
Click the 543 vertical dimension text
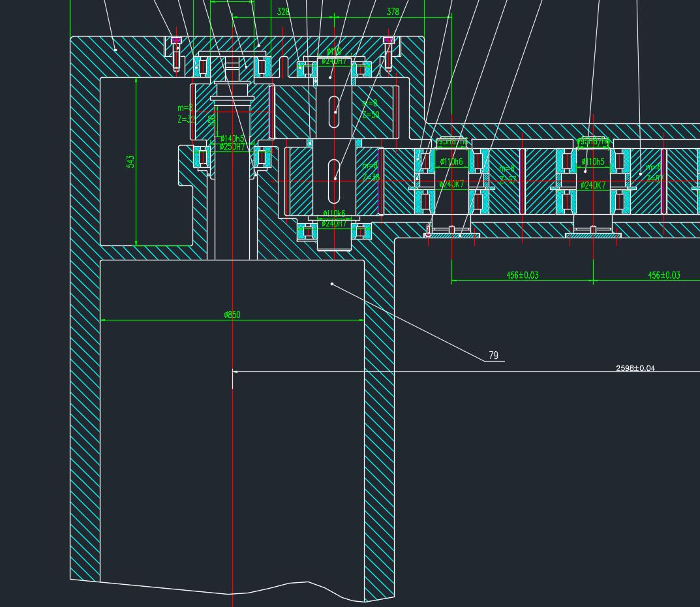(131, 161)
